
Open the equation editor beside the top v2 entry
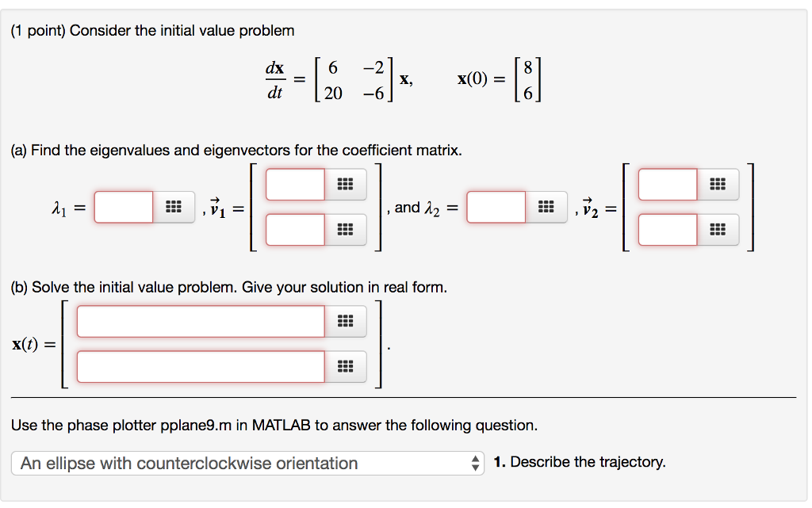[x=718, y=184]
